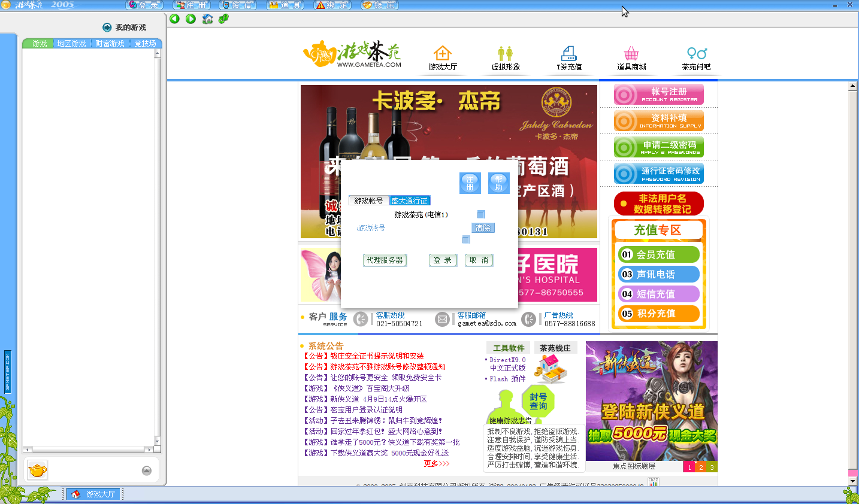Open the server dropdown beside 游戏茶苑 (电信1)
This screenshot has width=859, height=504.
481,214
